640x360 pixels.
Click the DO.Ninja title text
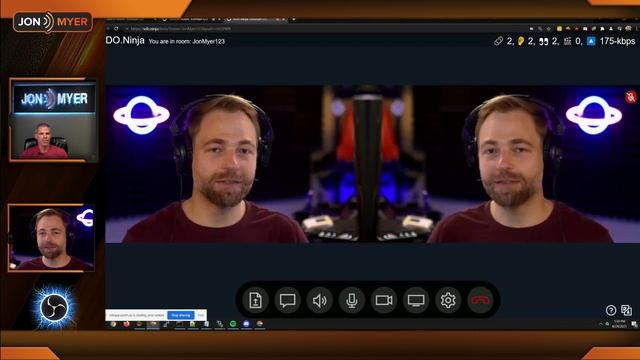point(125,40)
